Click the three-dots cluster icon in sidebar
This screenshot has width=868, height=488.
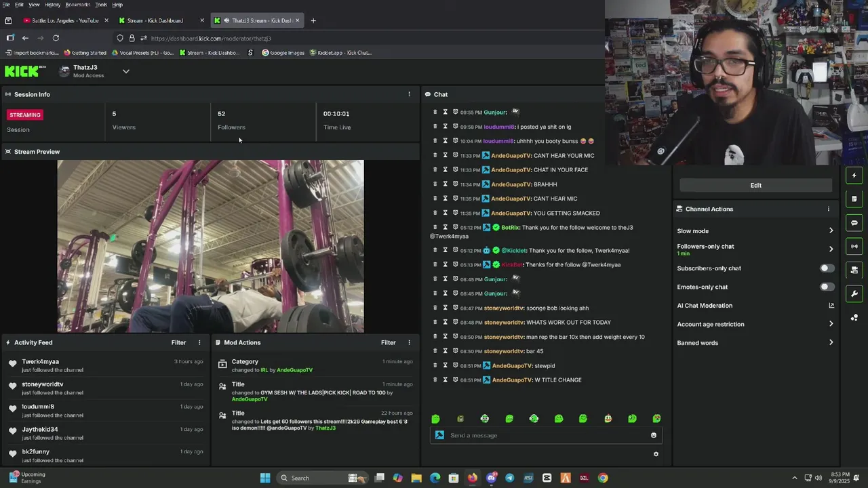tap(854, 317)
